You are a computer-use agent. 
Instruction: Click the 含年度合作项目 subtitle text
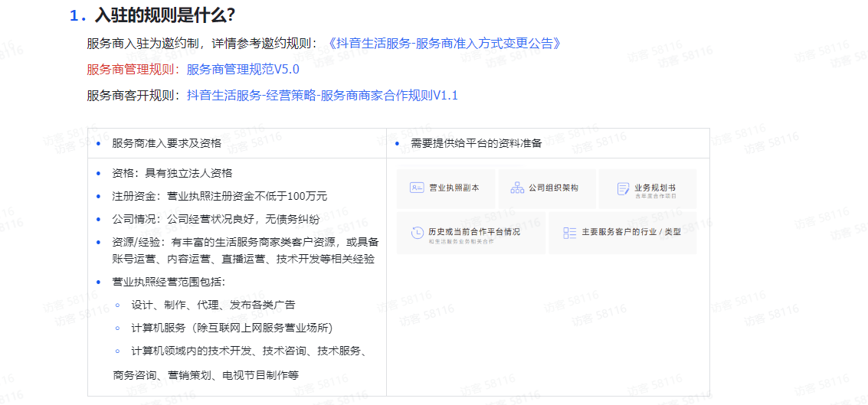pyautogui.click(x=656, y=196)
